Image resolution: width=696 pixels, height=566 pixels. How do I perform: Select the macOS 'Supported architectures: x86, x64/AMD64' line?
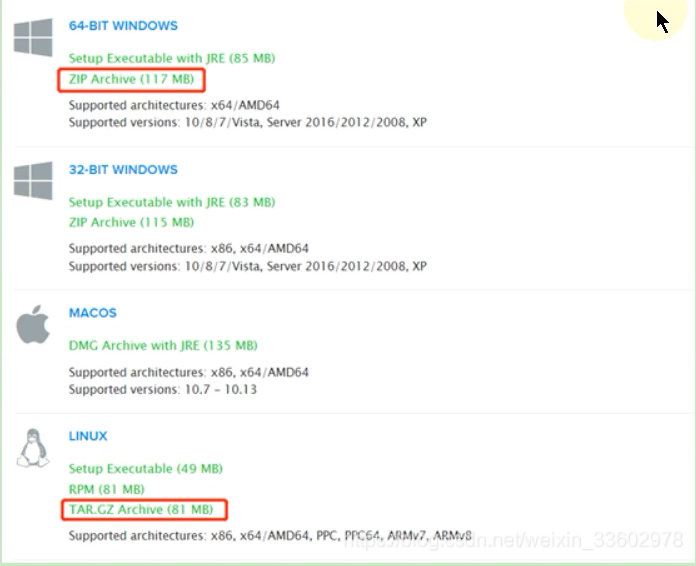click(189, 372)
